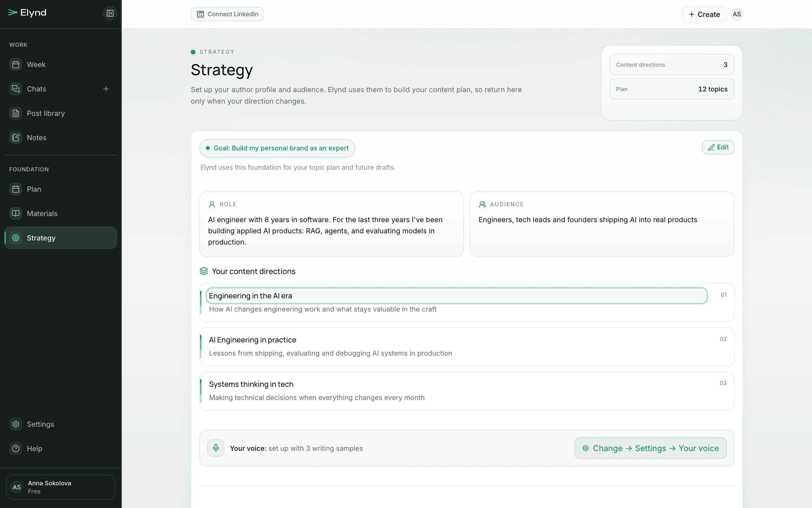Click the Settings gear icon in sidebar
This screenshot has height=508, width=812.
click(16, 424)
